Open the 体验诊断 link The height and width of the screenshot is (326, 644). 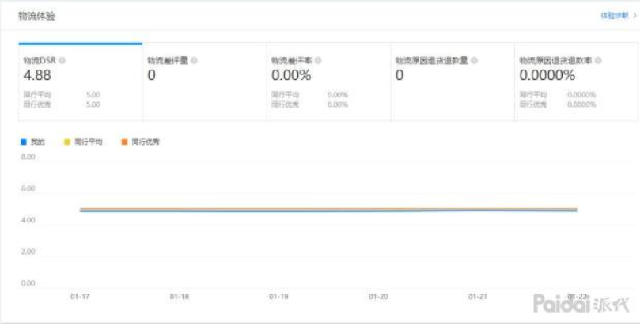click(614, 16)
